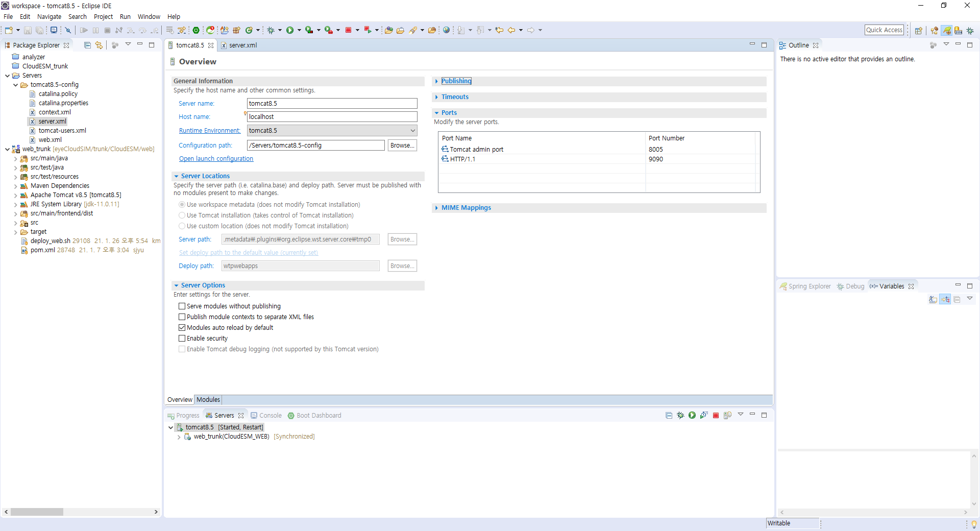Start server in debug mode in Servers view
Viewport: 980px width, 531px height.
coord(680,416)
